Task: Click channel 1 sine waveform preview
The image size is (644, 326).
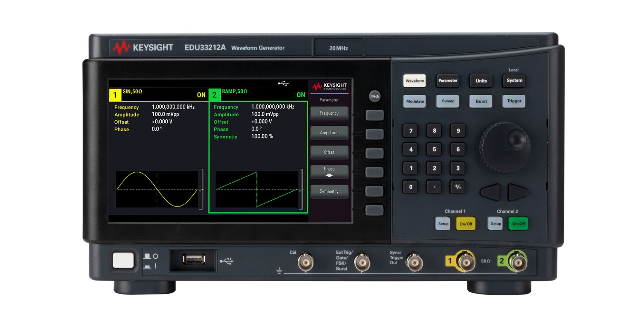Action: (157, 189)
